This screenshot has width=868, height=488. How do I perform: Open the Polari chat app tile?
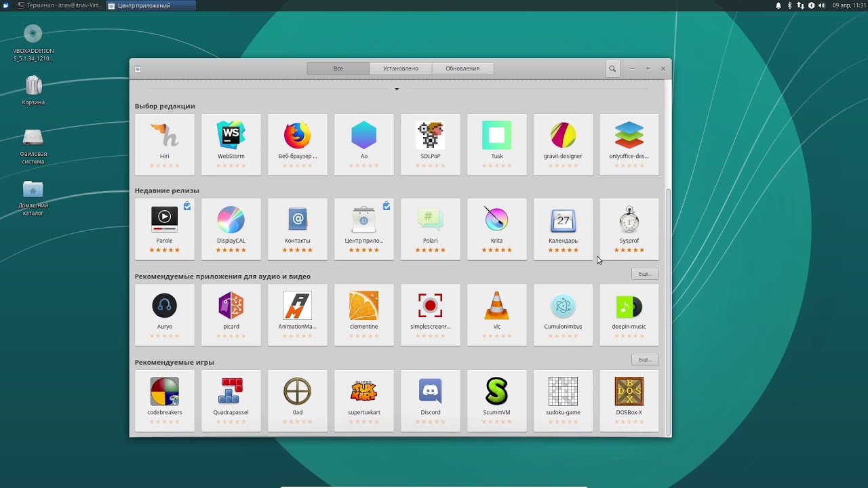431,229
